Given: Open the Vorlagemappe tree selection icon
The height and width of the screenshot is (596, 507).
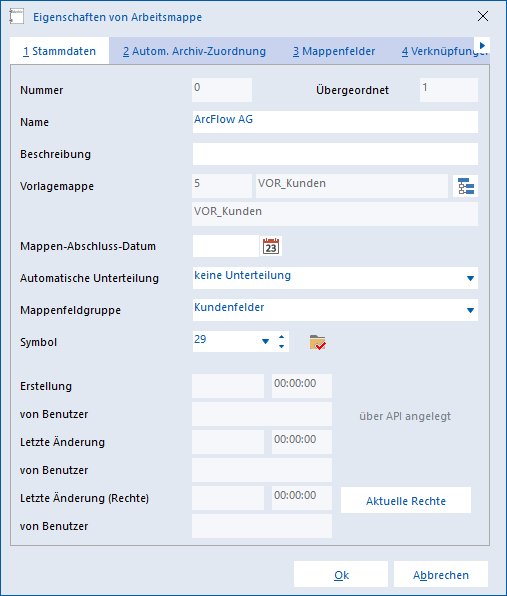Looking at the screenshot, I should pos(466,186).
